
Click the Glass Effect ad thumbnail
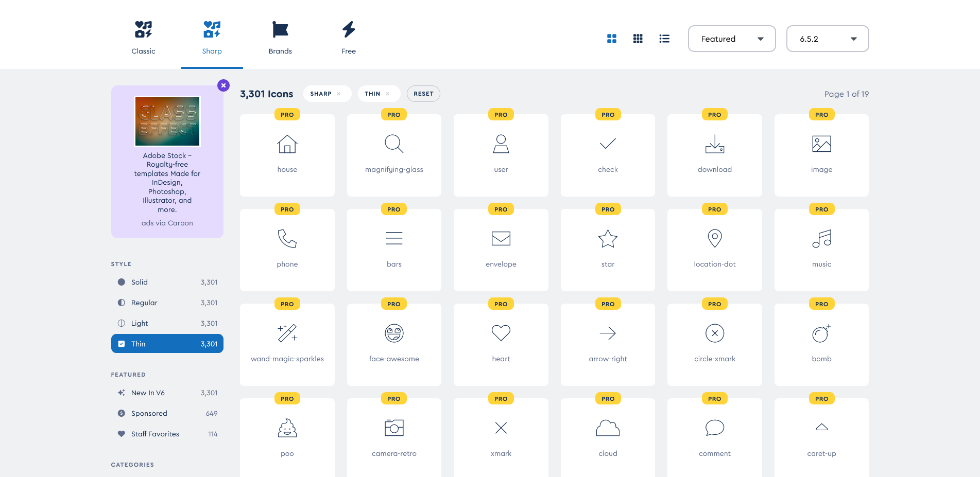click(167, 121)
